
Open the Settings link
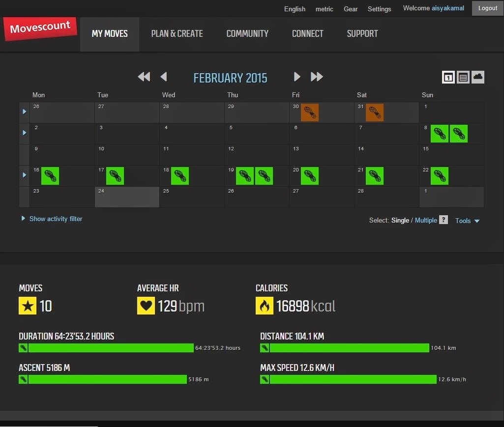pos(379,9)
